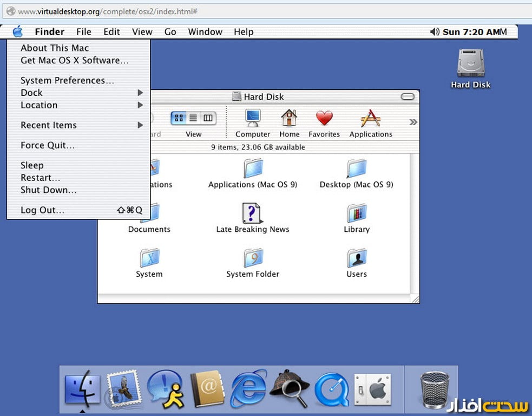Switch to list view mode
The width and height of the screenshot is (532, 416).
(193, 118)
